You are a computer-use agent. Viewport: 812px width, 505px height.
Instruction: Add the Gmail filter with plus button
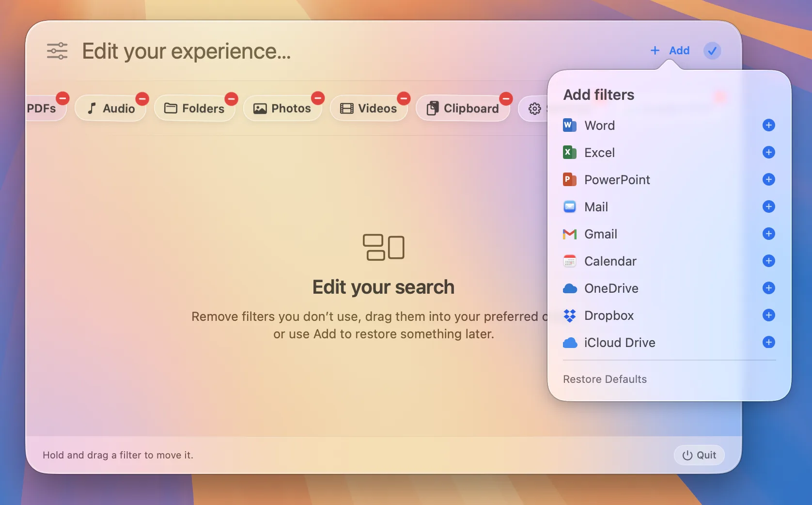(768, 234)
